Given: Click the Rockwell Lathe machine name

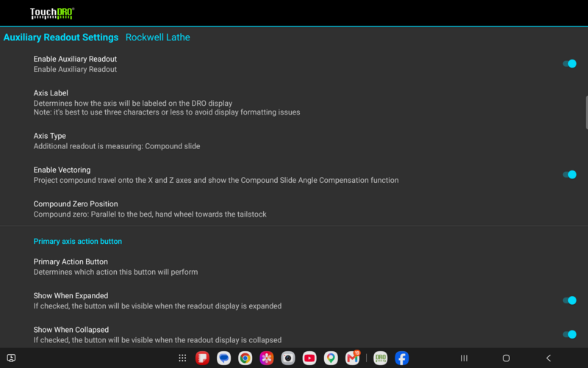Looking at the screenshot, I should coord(158,37).
